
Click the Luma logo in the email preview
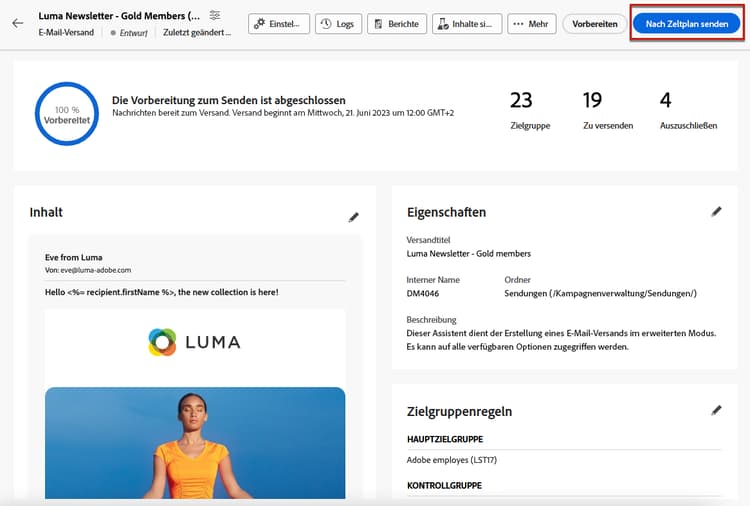tap(194, 342)
